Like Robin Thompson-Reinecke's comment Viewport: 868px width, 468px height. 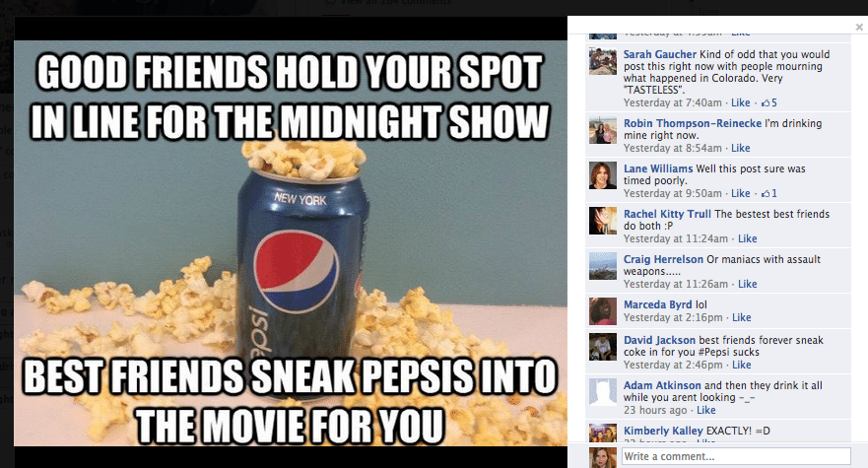pos(741,149)
